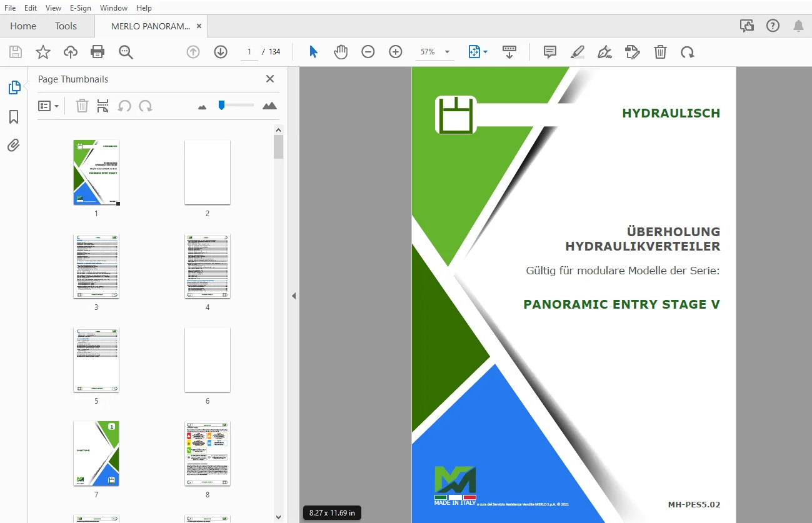This screenshot has width=812, height=523.
Task: Open the View menu
Action: pyautogui.click(x=54, y=7)
